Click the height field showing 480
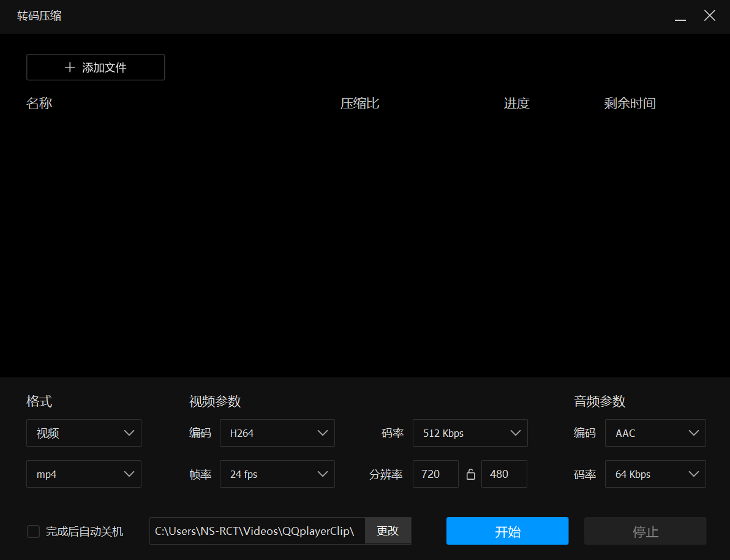Image resolution: width=730 pixels, height=560 pixels. tap(503, 474)
